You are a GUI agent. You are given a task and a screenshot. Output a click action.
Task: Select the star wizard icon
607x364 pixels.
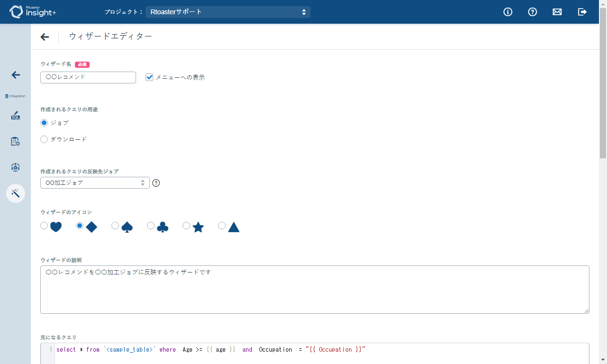pyautogui.click(x=186, y=226)
